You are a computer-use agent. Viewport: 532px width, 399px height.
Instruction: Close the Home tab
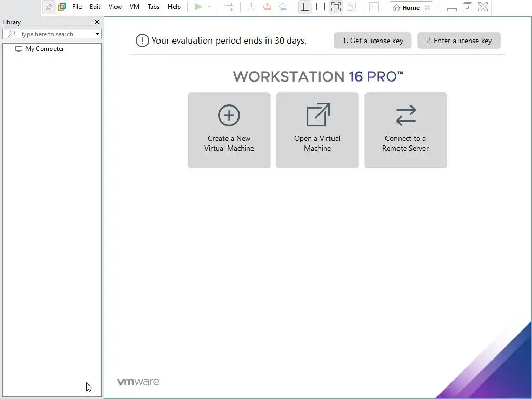point(427,7)
